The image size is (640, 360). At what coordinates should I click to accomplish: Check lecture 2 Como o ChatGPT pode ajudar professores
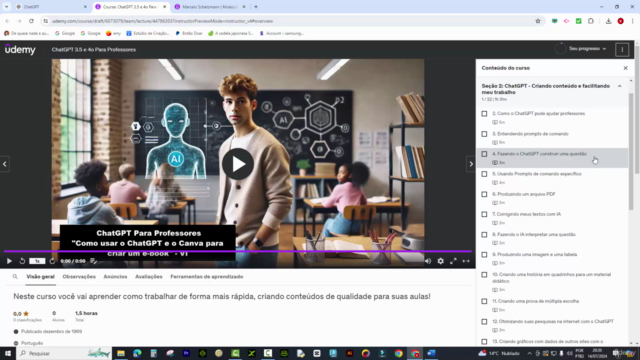(x=484, y=114)
